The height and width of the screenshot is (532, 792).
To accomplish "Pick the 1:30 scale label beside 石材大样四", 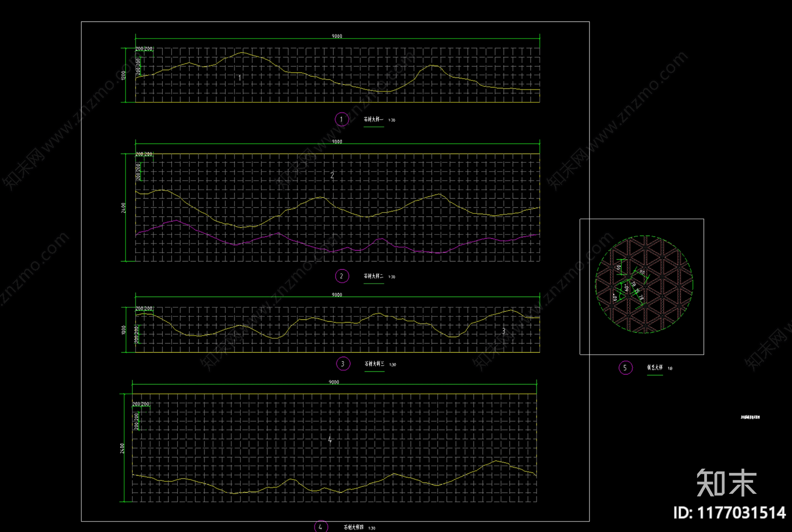I will coord(372,529).
